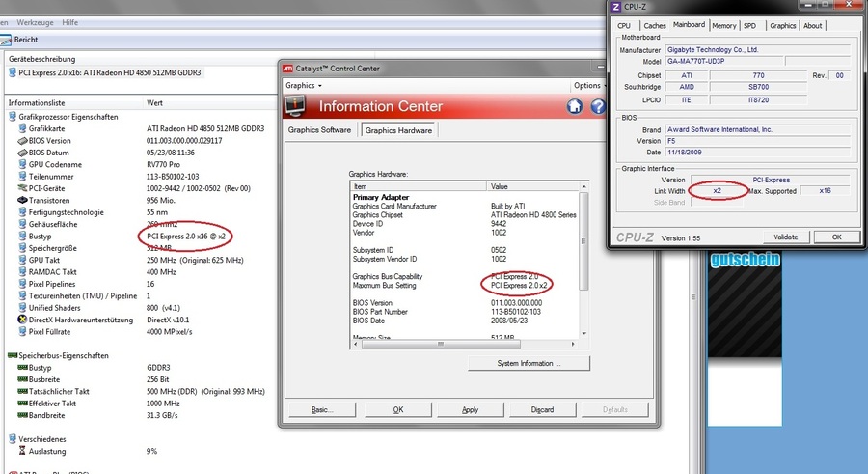
Task: Click the 'Primary Adapter' heading in Catalyst list
Action: click(x=381, y=197)
